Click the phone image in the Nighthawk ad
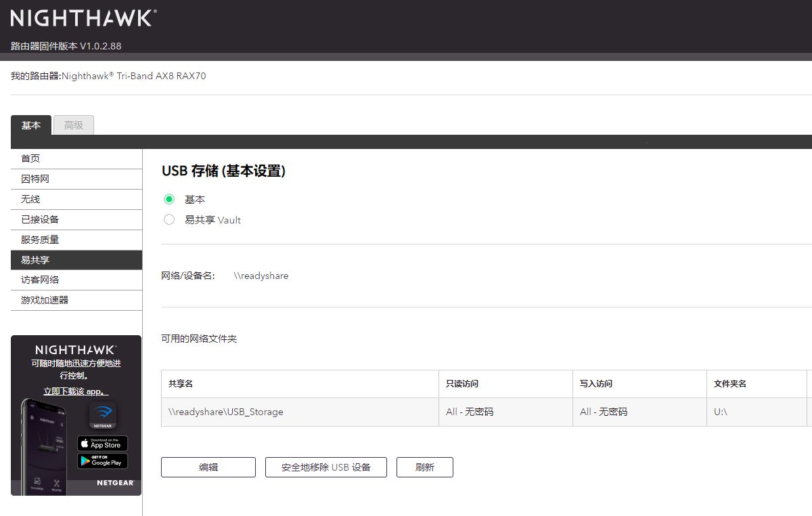Viewport: 812px width, 516px height. coord(45,446)
